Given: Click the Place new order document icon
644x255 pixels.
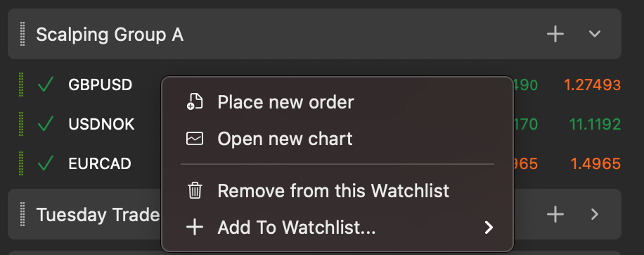Looking at the screenshot, I should tap(195, 101).
